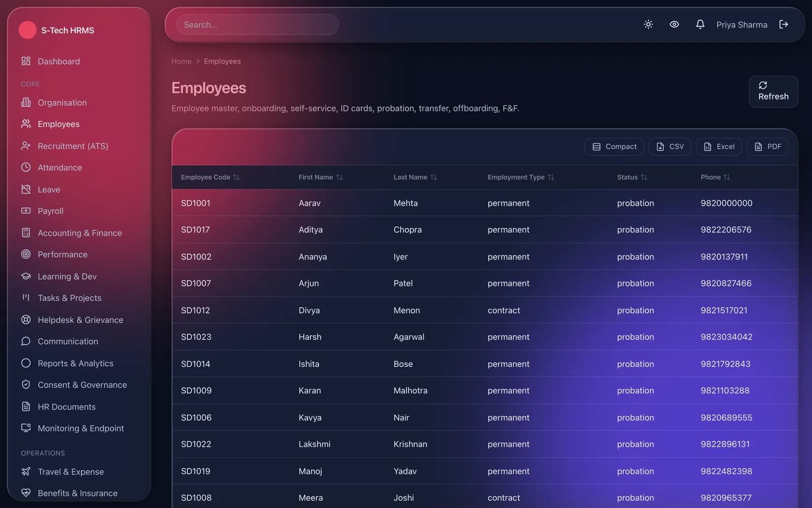Open HR Documents menu item

79,406
